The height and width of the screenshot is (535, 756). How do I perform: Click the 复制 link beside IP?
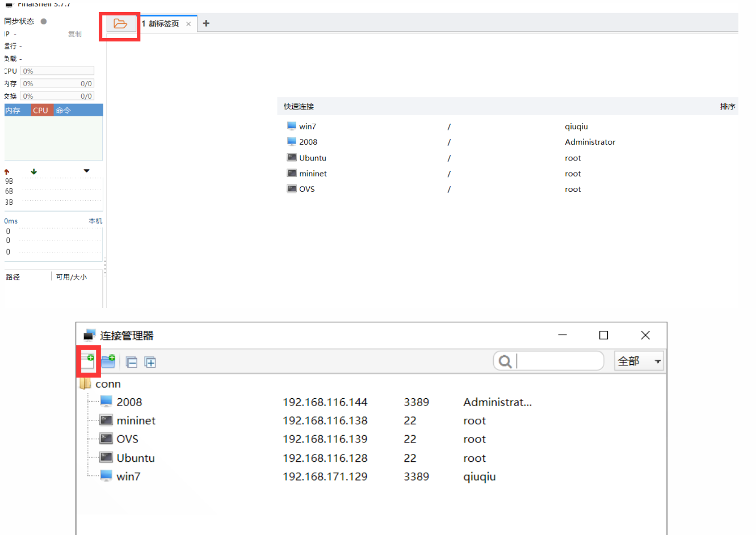click(75, 34)
